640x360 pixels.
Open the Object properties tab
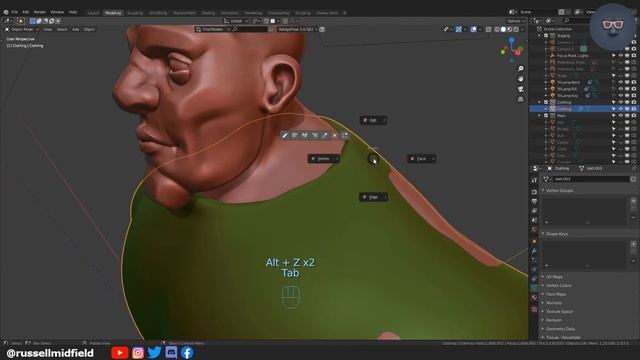pyautogui.click(x=534, y=241)
